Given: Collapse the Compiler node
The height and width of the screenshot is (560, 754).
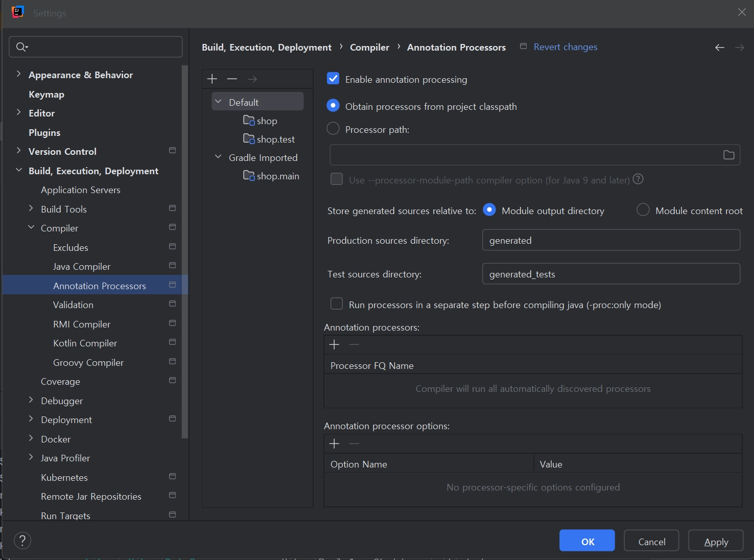Looking at the screenshot, I should 31,227.
